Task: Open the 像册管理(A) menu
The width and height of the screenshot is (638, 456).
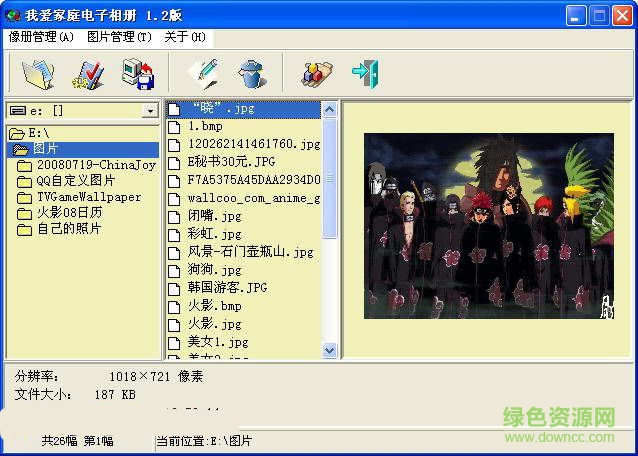Action: tap(41, 37)
